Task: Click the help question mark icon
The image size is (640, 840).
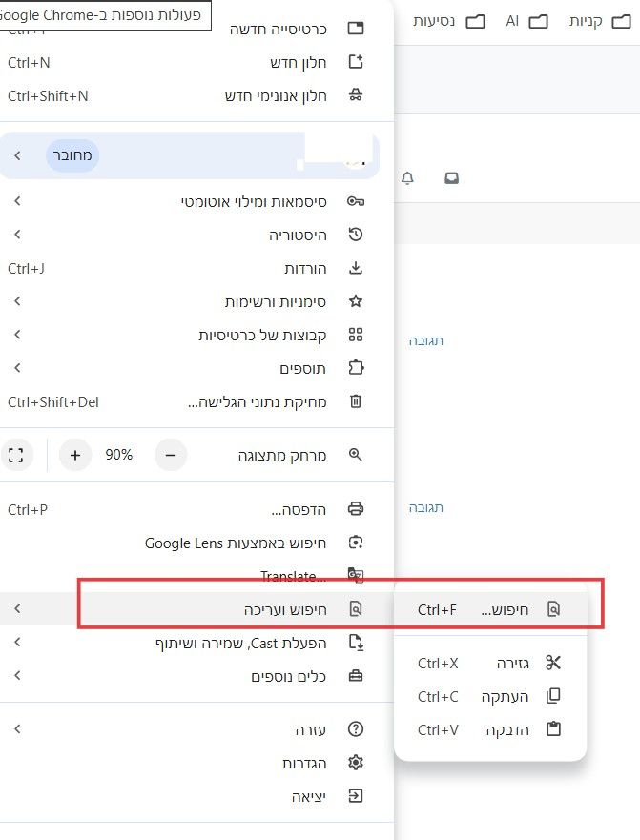Action: click(x=356, y=729)
